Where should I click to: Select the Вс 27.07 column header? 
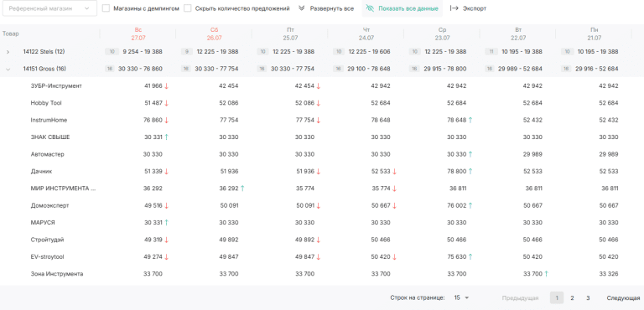click(x=138, y=34)
